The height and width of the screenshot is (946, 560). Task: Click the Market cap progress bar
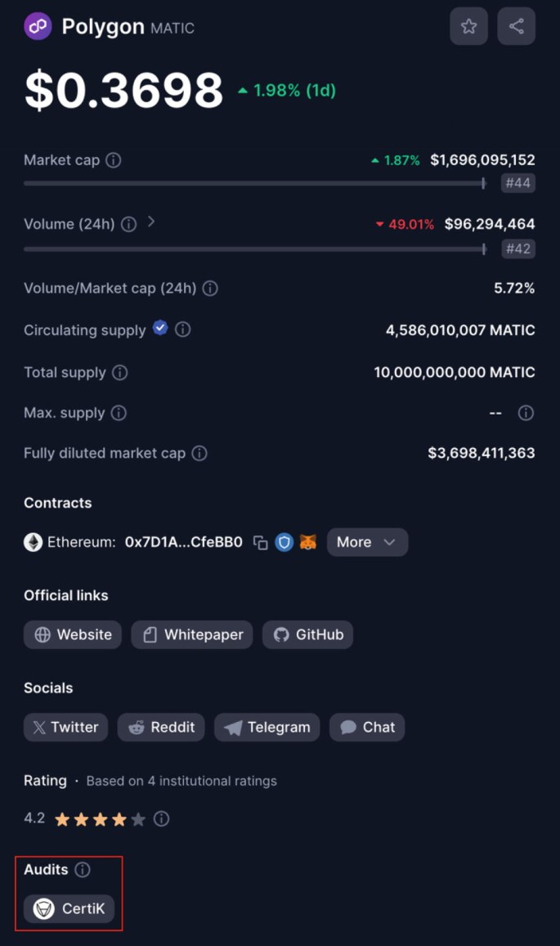pos(254,183)
